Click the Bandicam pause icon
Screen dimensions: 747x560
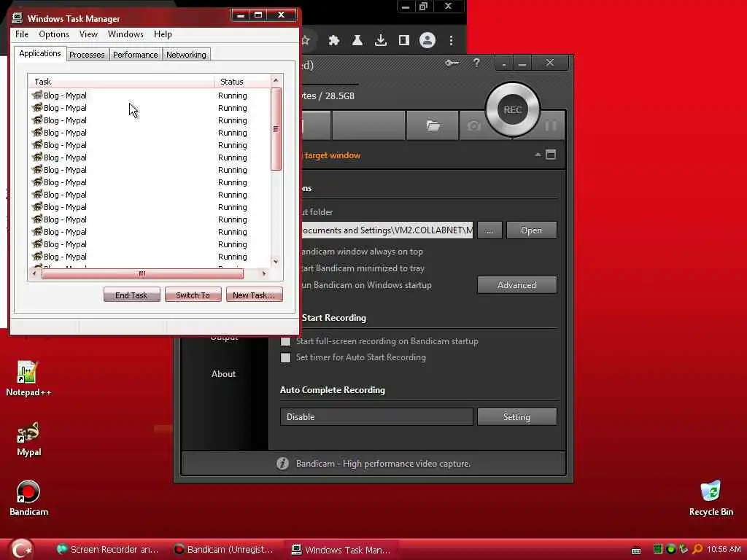click(x=550, y=125)
